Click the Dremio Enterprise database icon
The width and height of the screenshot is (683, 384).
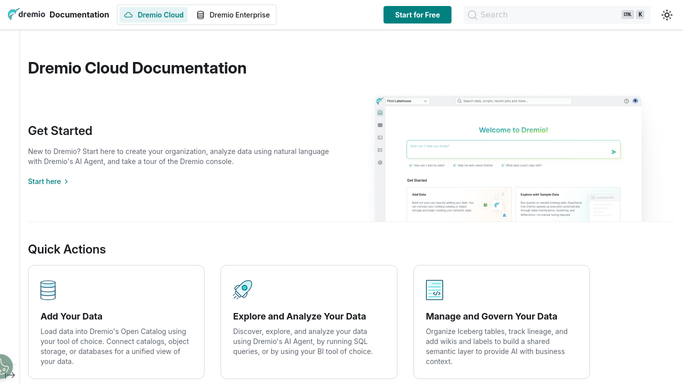(x=200, y=15)
